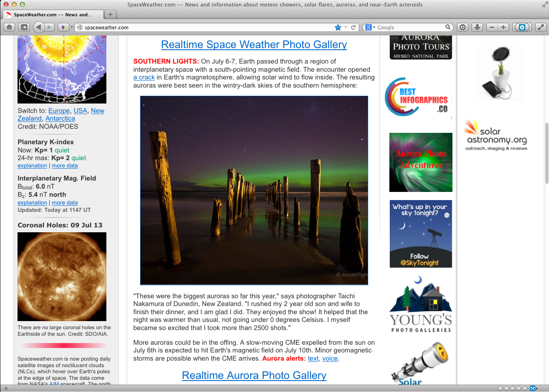Open the bookmarks toolbar button
This screenshot has width=549, height=392.
click(24, 27)
